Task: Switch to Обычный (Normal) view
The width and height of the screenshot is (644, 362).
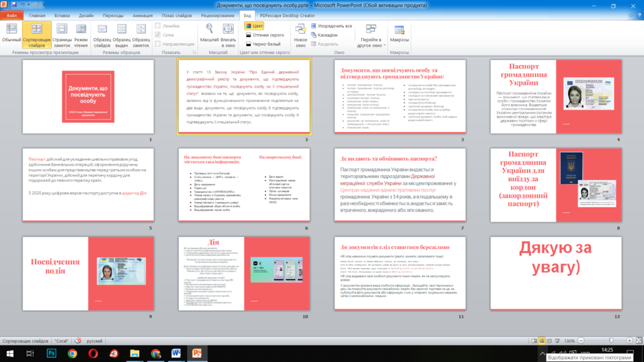Action: 11,34
